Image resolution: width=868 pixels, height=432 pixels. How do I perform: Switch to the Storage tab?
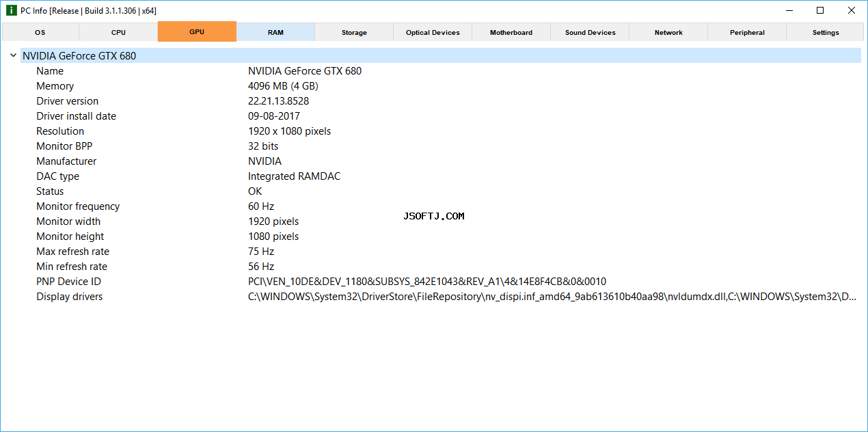click(354, 32)
